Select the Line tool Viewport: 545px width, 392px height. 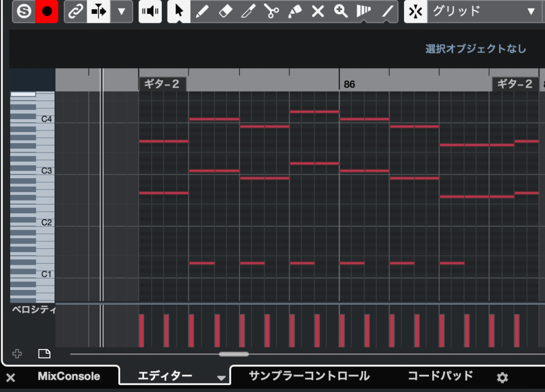click(x=388, y=11)
